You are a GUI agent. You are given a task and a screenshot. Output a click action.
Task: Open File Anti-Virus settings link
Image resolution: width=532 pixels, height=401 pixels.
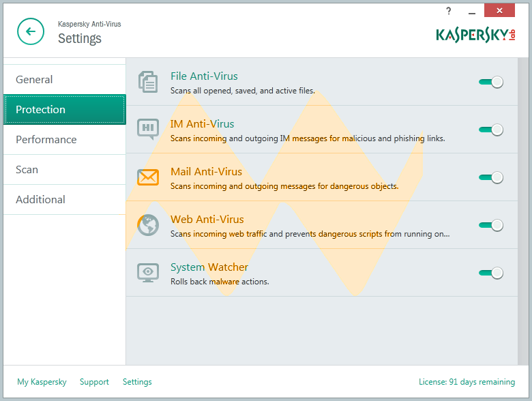[x=204, y=76]
